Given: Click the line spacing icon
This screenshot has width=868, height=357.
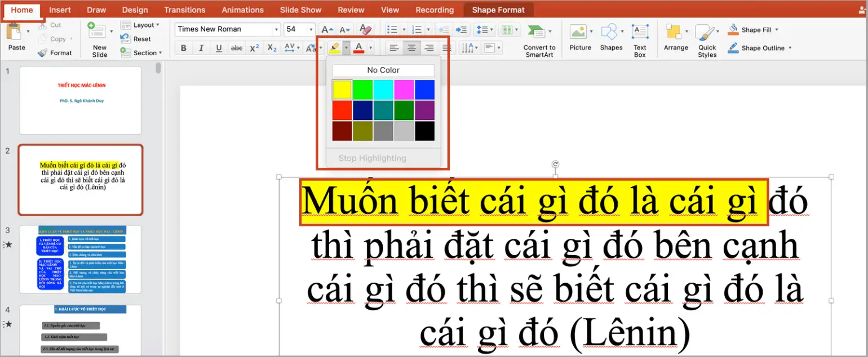Looking at the screenshot, I should (481, 29).
